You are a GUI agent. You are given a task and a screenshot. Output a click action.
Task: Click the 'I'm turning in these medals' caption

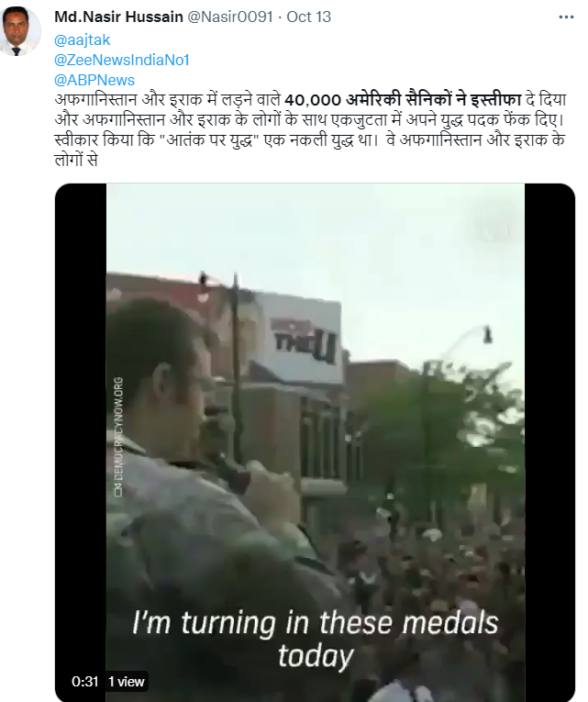click(315, 623)
